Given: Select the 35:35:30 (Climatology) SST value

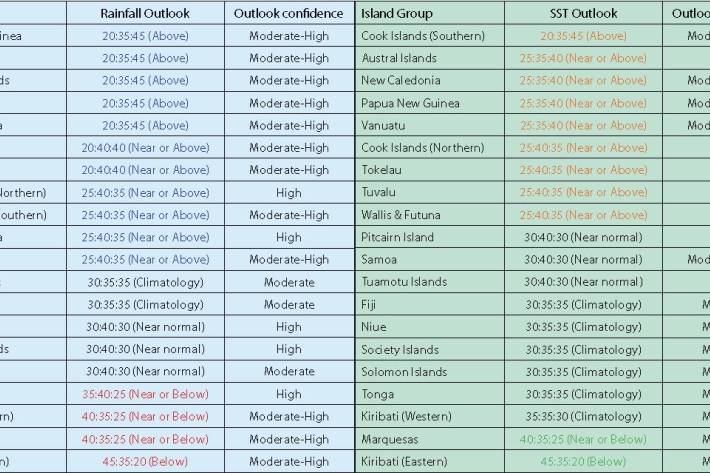Looking at the screenshot, I should pyautogui.click(x=583, y=416).
